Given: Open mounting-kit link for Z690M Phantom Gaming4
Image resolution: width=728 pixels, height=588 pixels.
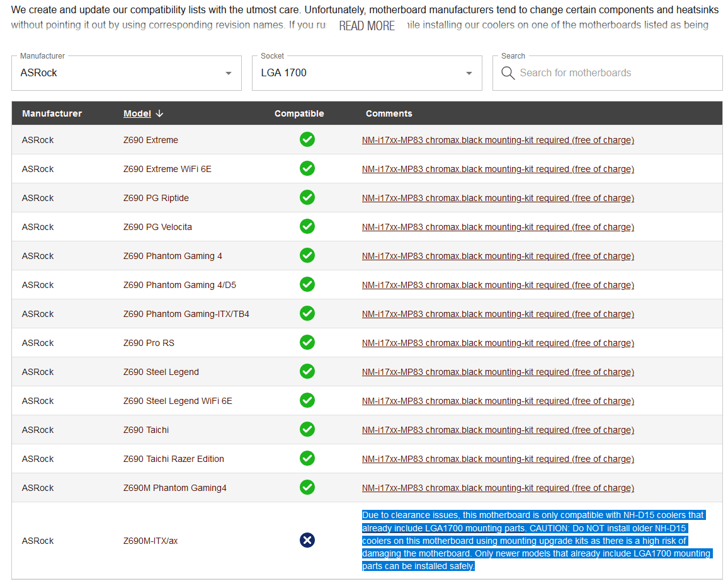Looking at the screenshot, I should pos(498,488).
